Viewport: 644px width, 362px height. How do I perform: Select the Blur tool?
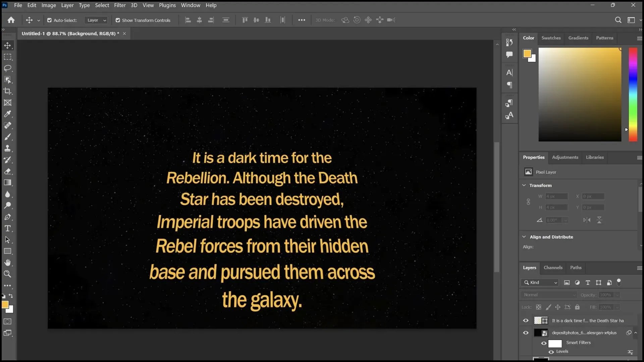7,194
